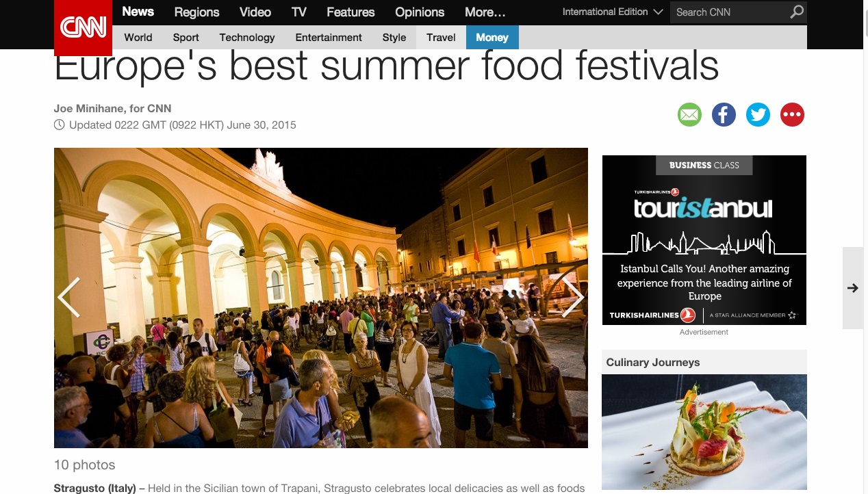Switch to the Money tab
Viewport: 868px width, 494px height.
tap(492, 37)
